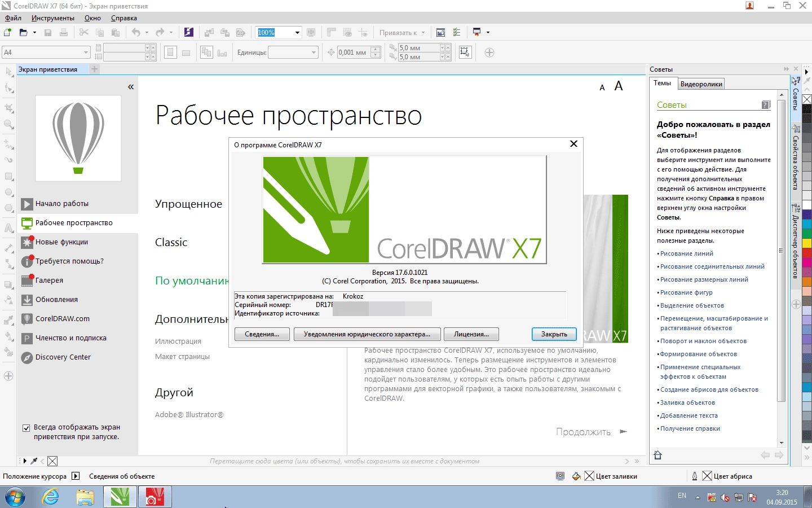Click the application launcher icon
Screen dimensions: 812x508
click(x=477, y=33)
